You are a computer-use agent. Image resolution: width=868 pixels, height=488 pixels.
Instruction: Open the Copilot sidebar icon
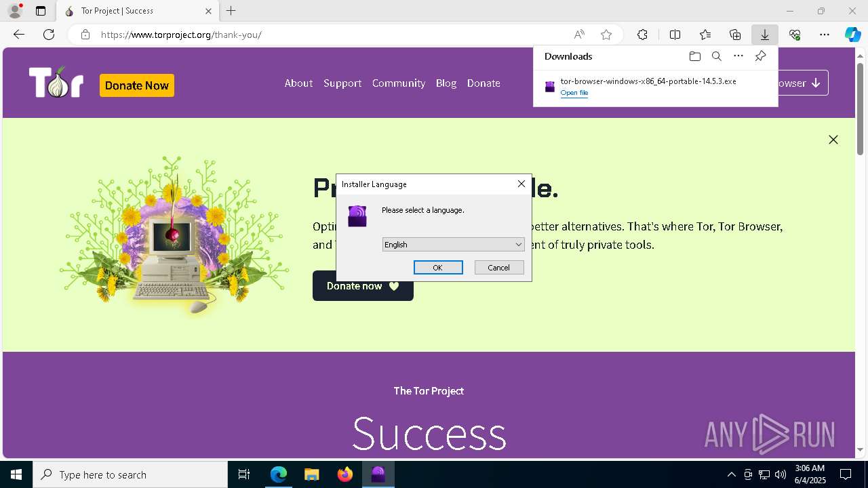click(853, 35)
